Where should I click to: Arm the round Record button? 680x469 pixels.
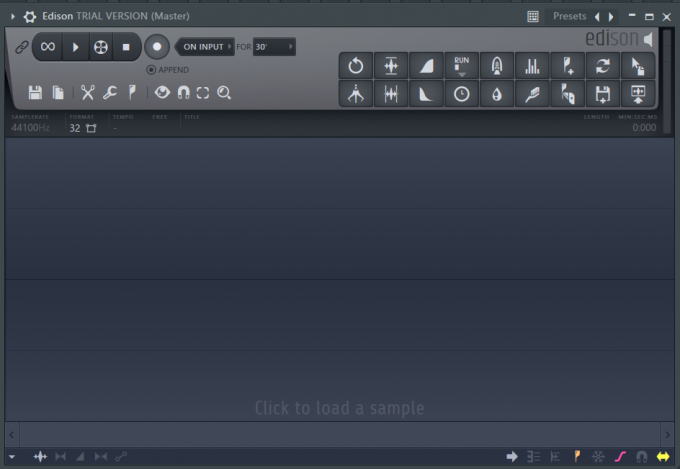(157, 46)
